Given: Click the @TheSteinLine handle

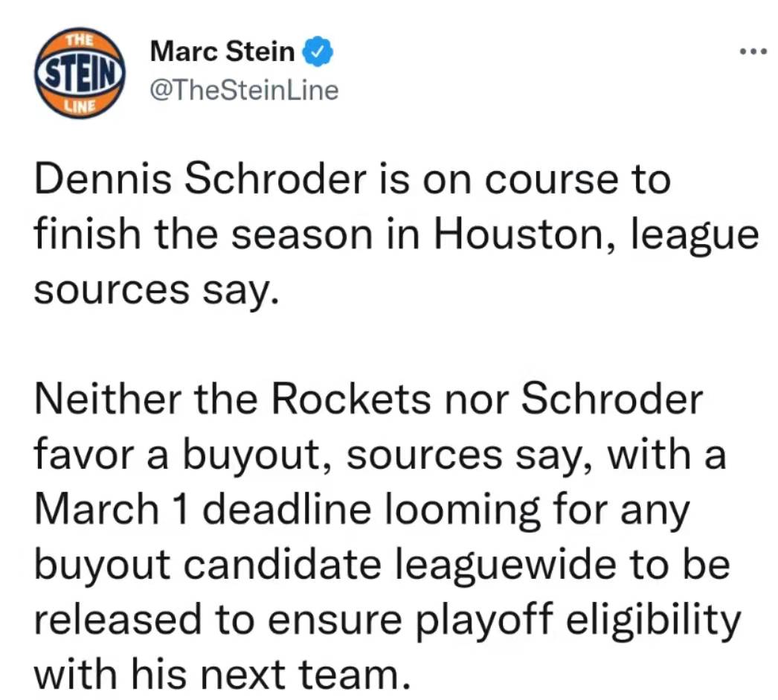Looking at the screenshot, I should 244,90.
